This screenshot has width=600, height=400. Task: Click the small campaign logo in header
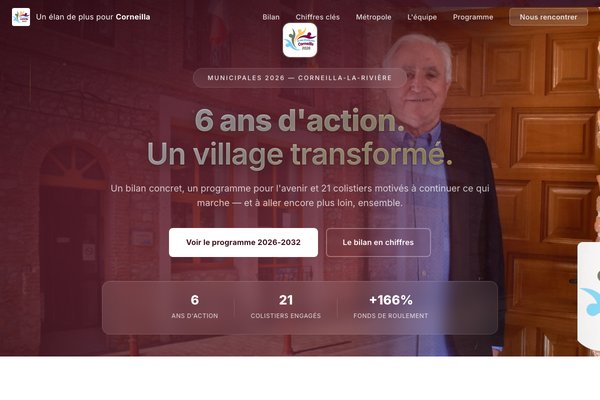(x=21, y=17)
